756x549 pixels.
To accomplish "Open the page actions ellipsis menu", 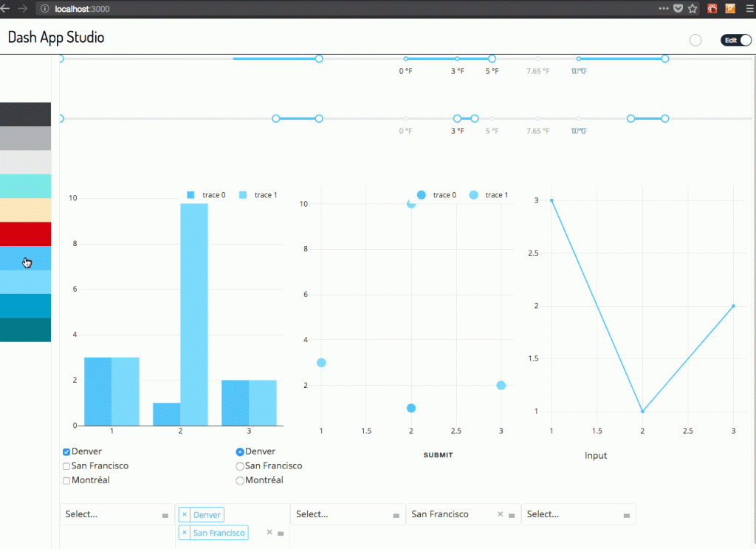I will click(663, 8).
